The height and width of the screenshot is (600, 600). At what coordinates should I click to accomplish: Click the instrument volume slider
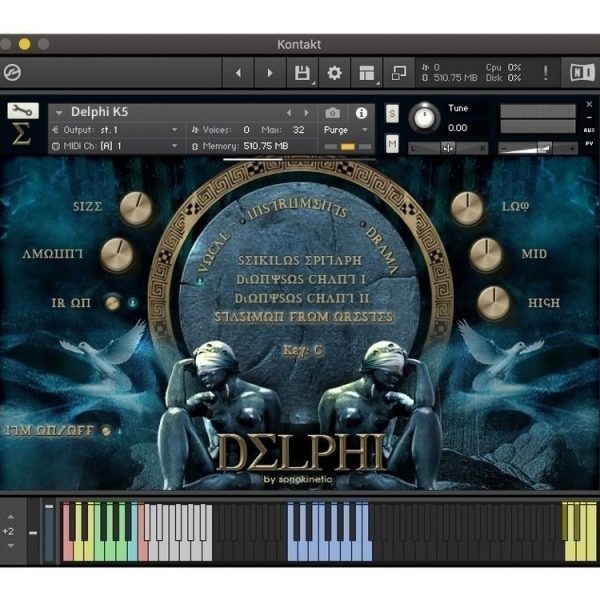[x=538, y=148]
